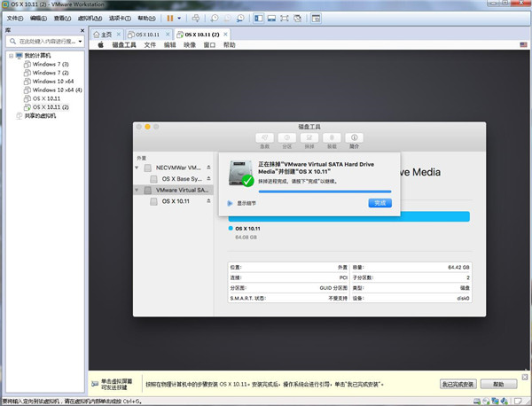Open the 磁盘工具 application menu
This screenshot has height=406, width=532.
click(124, 45)
